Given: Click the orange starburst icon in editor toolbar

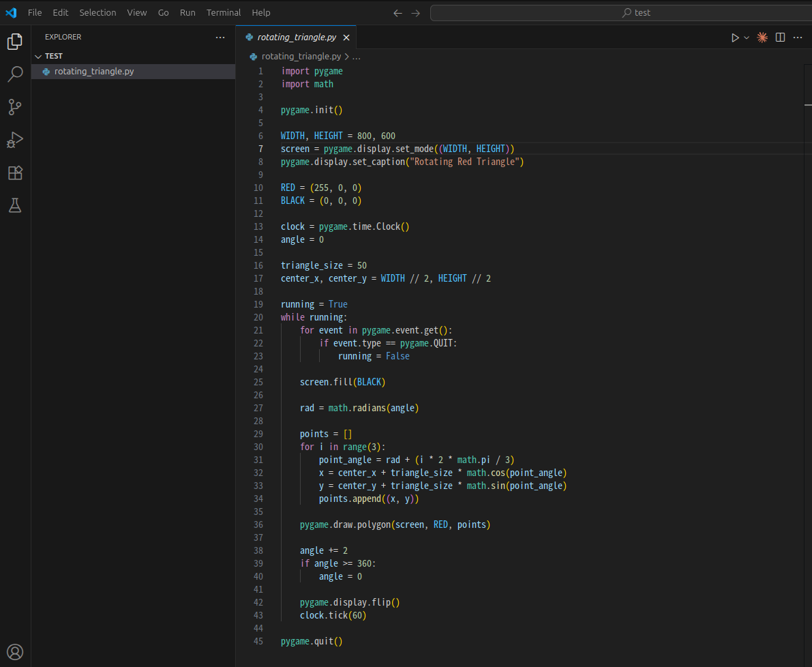Looking at the screenshot, I should point(762,38).
